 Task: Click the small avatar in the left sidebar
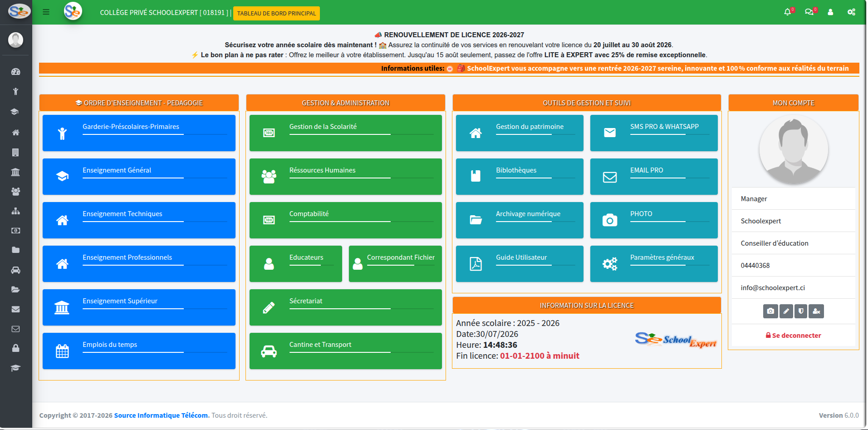point(15,40)
